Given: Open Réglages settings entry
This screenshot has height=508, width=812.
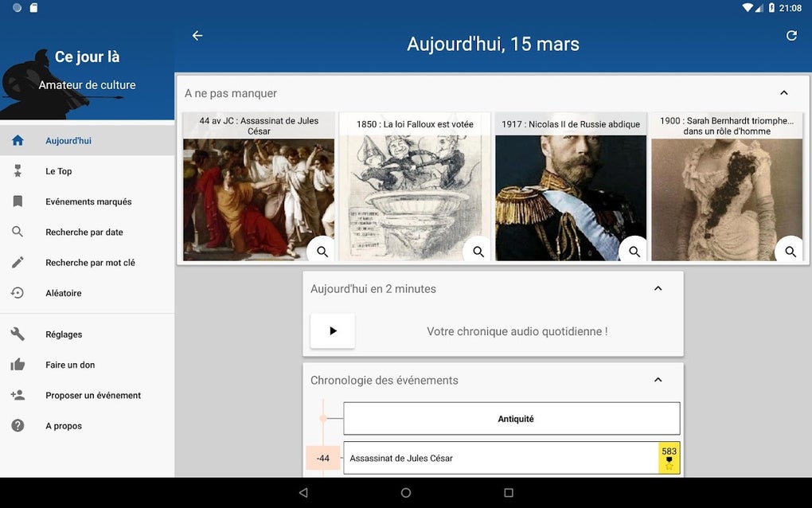Looking at the screenshot, I should (87, 334).
